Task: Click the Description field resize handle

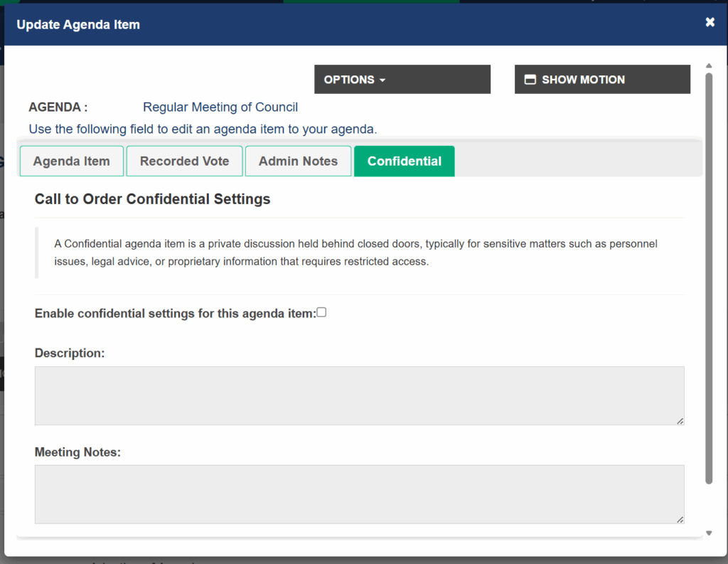Action: [x=680, y=421]
